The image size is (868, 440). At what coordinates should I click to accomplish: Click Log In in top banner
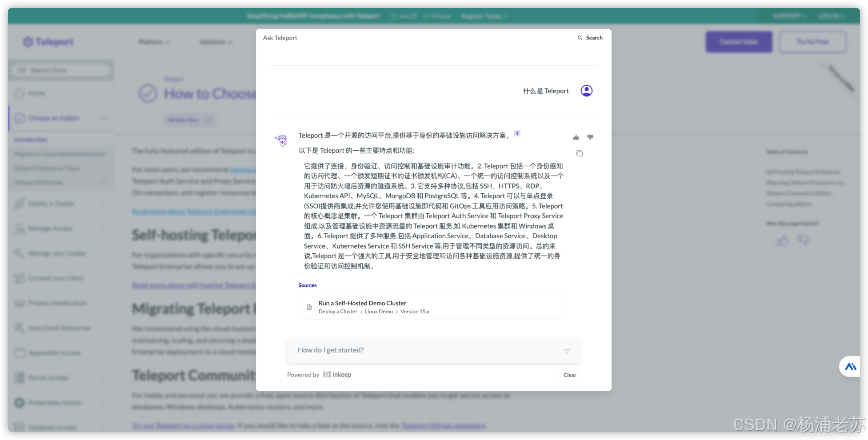click(831, 16)
